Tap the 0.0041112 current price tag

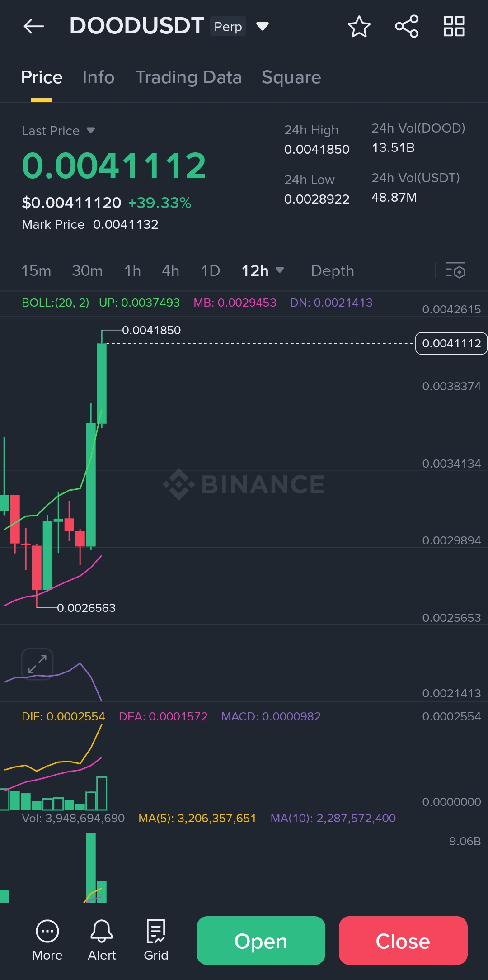451,343
